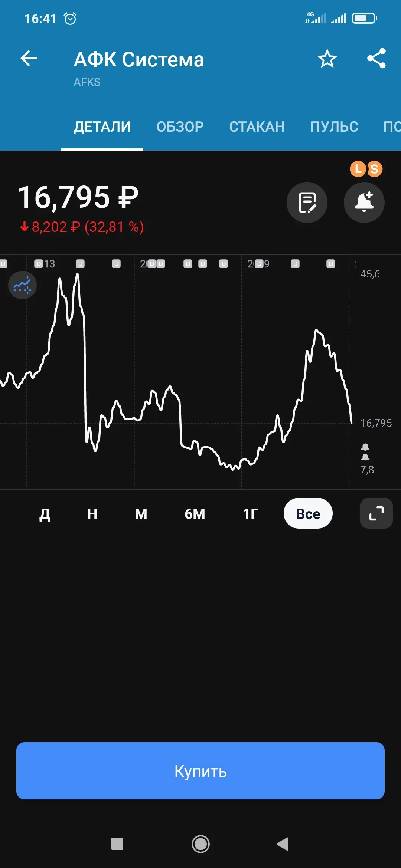This screenshot has height=868, width=401.
Task: Tap the Android home circle
Action: [200, 844]
